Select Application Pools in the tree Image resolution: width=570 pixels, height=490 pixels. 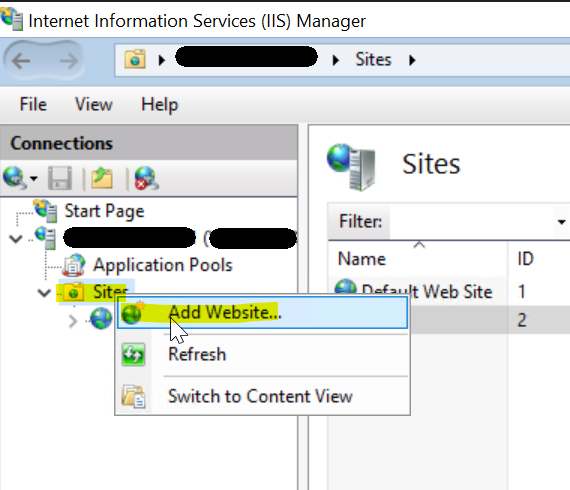[162, 265]
